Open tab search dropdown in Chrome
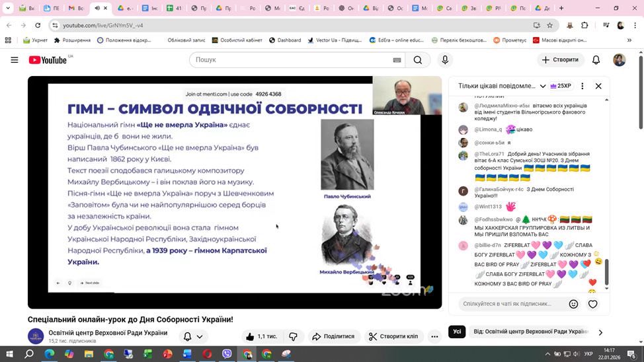This screenshot has width=644, height=362. coord(8,8)
